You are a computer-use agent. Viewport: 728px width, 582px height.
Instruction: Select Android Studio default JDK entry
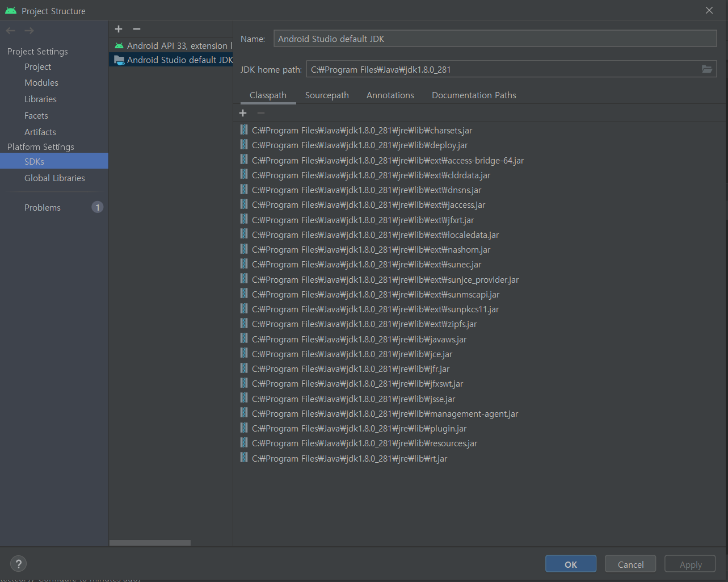(x=171, y=60)
